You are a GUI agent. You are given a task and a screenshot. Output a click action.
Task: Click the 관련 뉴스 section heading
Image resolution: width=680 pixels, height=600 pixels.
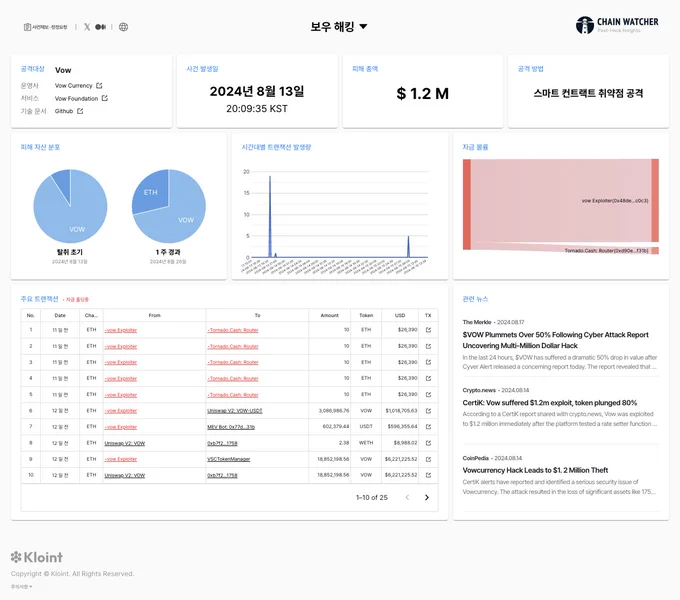click(475, 299)
